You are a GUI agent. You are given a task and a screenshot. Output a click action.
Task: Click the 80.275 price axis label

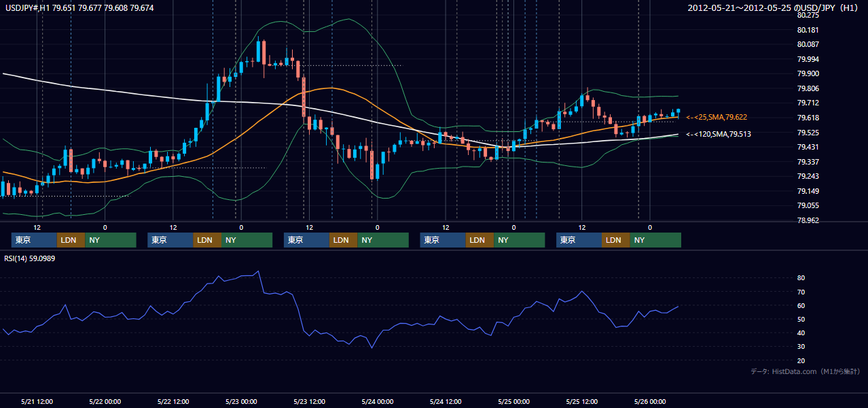(x=808, y=15)
